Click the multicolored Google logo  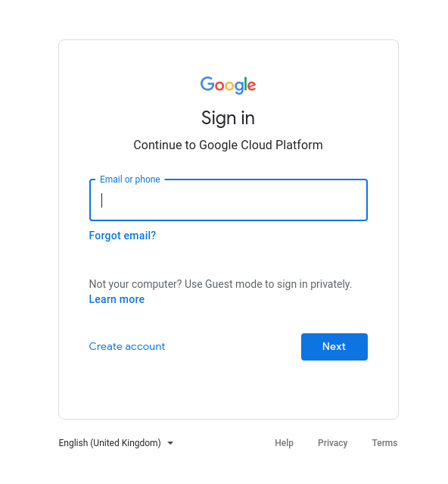click(228, 85)
